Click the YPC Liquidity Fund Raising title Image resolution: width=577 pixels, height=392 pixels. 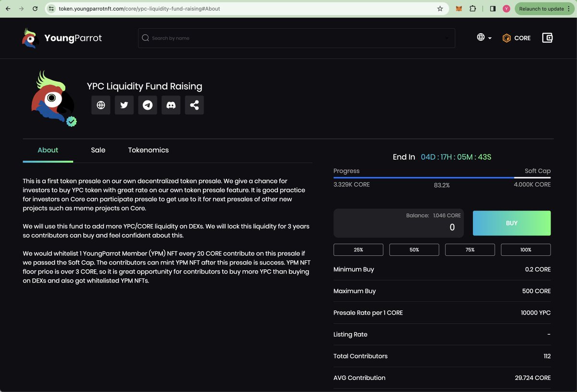[x=144, y=86]
